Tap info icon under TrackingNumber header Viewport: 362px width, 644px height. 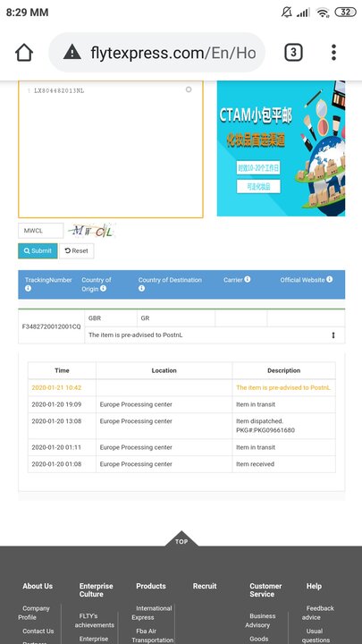(28, 289)
